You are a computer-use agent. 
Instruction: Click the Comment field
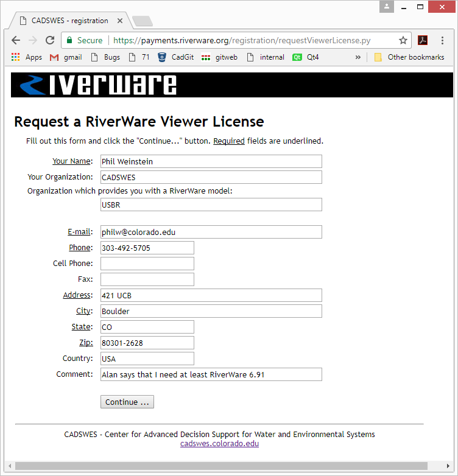(211, 374)
